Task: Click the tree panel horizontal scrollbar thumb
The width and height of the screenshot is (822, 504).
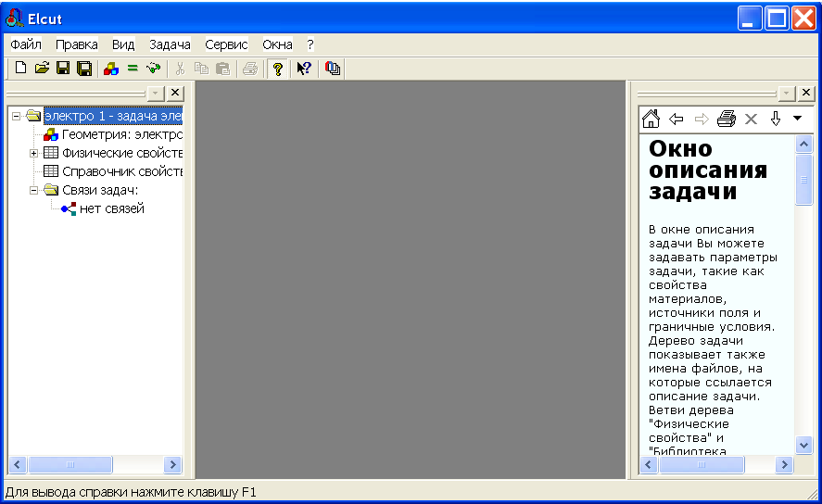Action: [70, 465]
